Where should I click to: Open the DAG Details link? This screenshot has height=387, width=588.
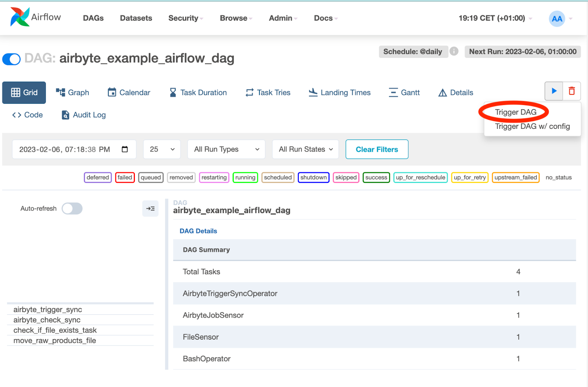tap(198, 231)
